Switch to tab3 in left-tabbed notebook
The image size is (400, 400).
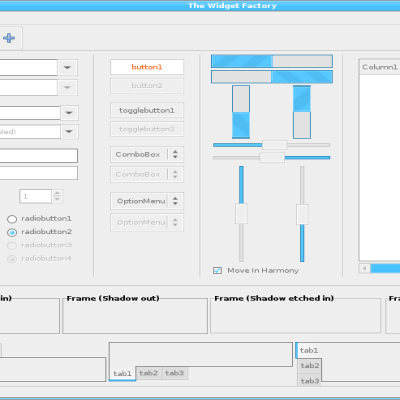tap(310, 381)
